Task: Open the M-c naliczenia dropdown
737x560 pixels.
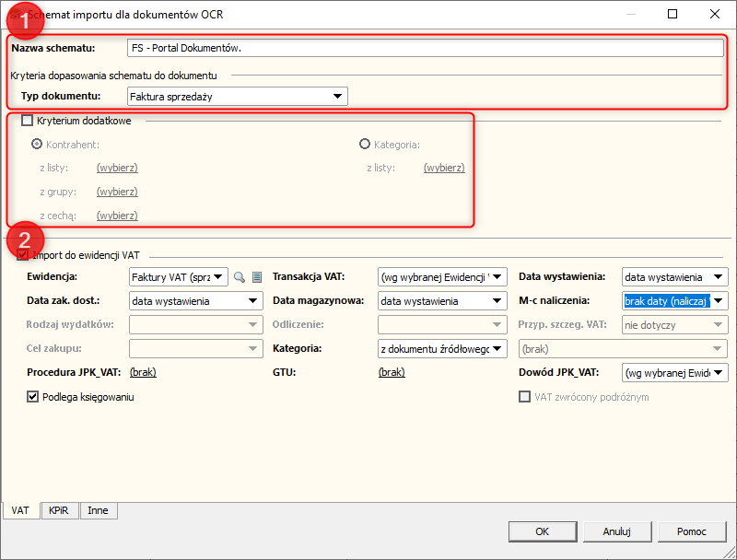Action: (x=675, y=301)
